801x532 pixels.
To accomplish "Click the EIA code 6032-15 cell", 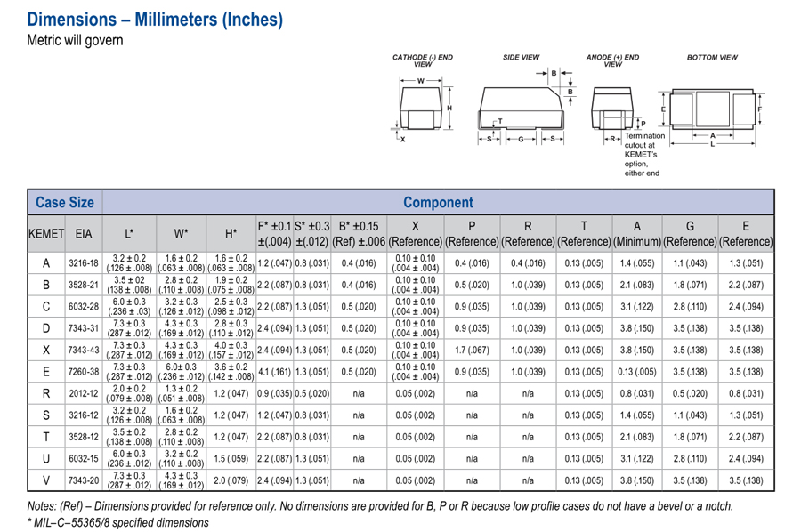I will (84, 458).
